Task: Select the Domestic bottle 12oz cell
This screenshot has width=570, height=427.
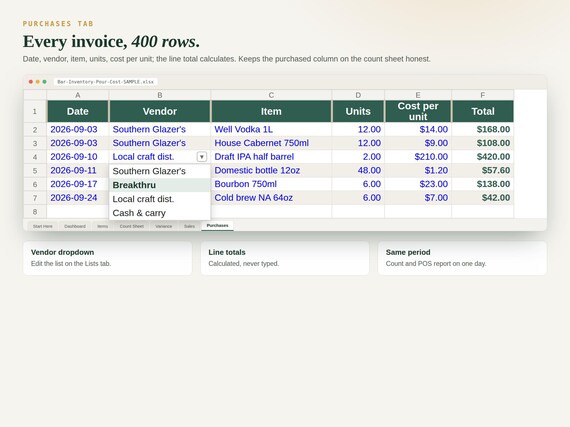Action: [x=271, y=170]
